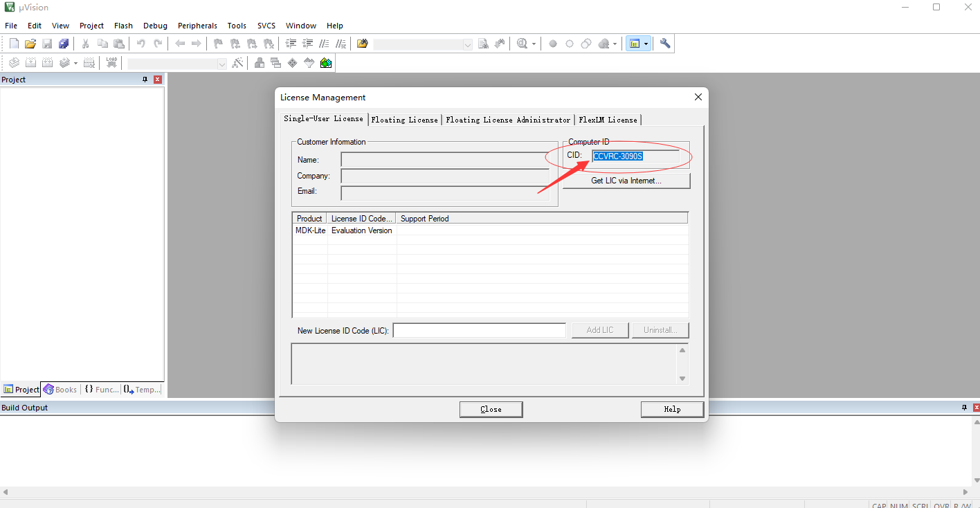Click the Redo arrow icon
This screenshot has width=980, height=508.
click(158, 44)
